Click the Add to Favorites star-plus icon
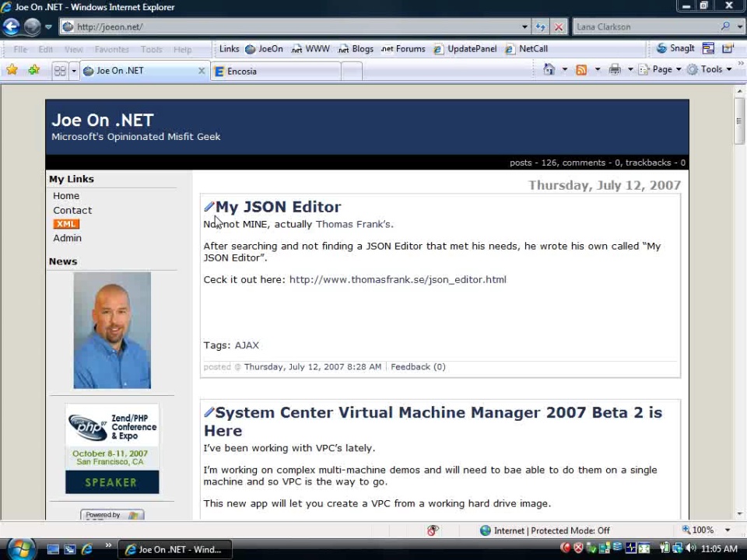Image resolution: width=747 pixels, height=560 pixels. click(33, 70)
